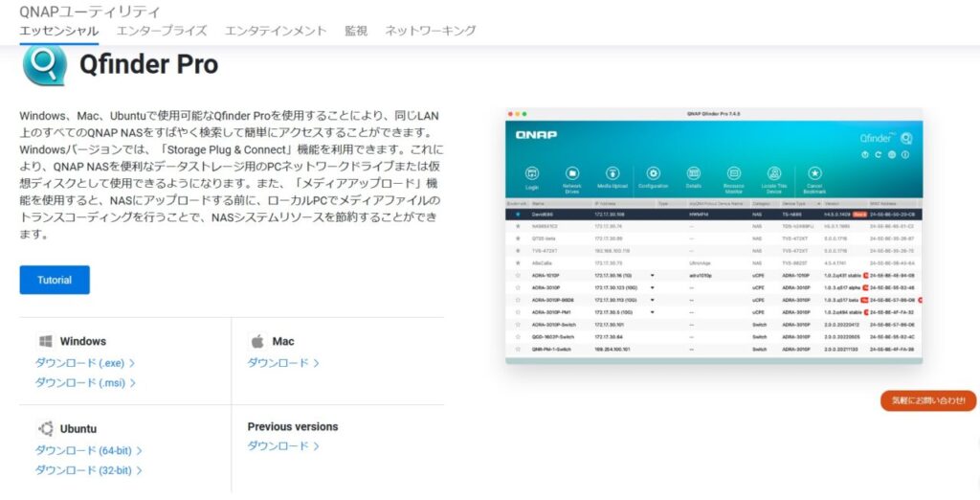Click the orange 気軽にお問い合わせ button
This screenshot has height=500, width=980.
927,400
